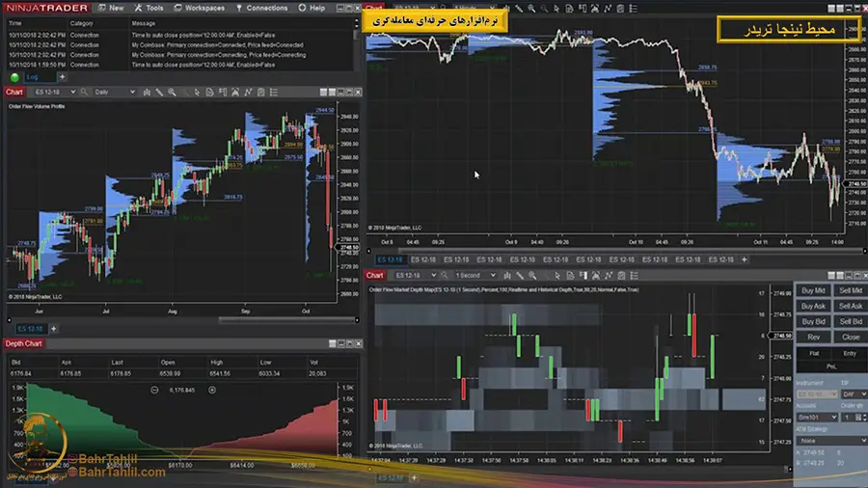Screen dimensions: 868x488
Task: Open Strategies icon in Daily chart toolbar
Action: point(248,93)
